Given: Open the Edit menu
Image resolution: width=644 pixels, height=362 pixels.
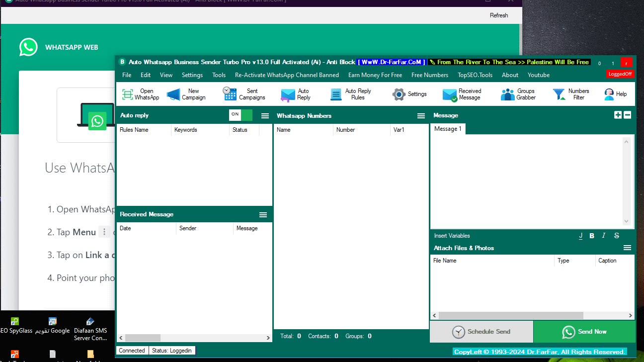Looking at the screenshot, I should 146,75.
